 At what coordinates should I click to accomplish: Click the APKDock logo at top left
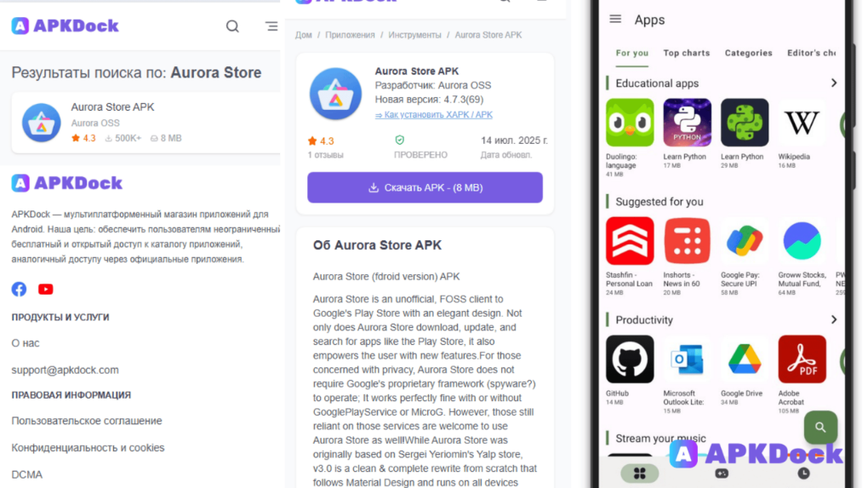65,26
